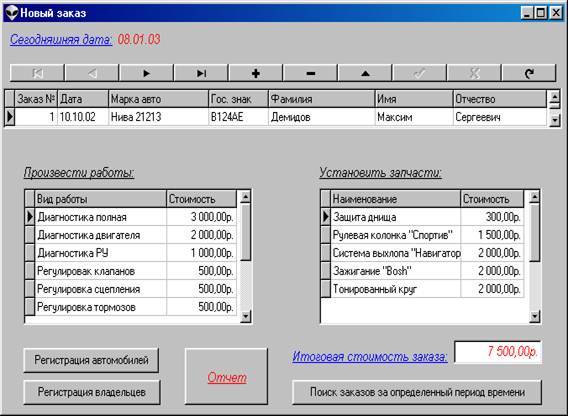Post edit with the checkmark navigator button
The width and height of the screenshot is (568, 416).
[x=419, y=73]
